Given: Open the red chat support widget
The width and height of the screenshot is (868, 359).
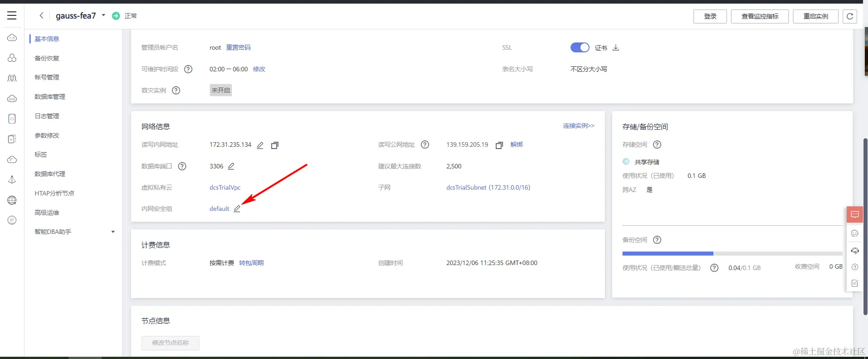Looking at the screenshot, I should [855, 214].
